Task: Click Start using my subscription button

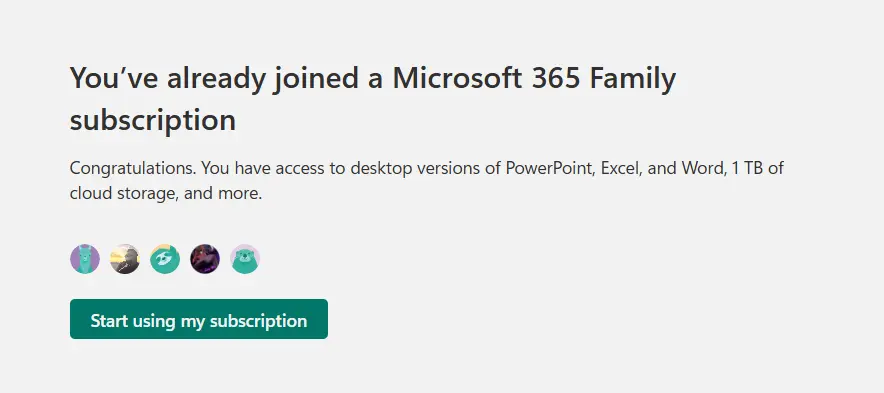Action: coord(198,319)
